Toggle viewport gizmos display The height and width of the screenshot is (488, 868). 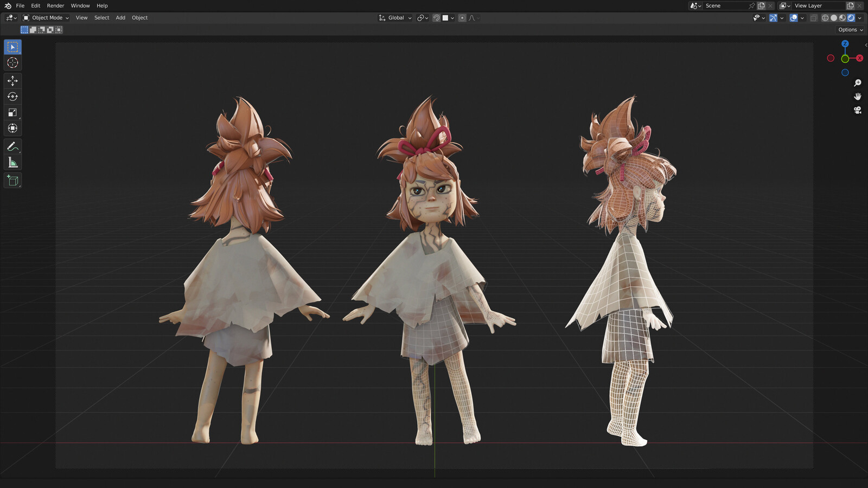[x=773, y=18]
